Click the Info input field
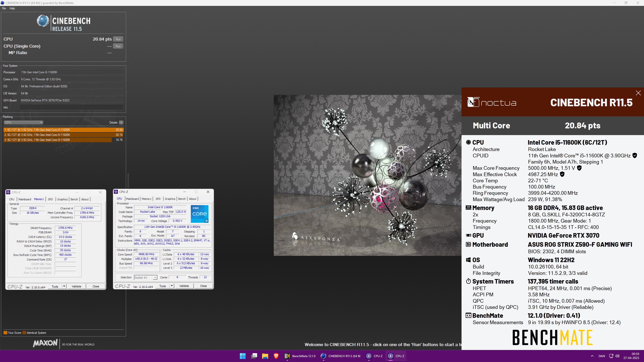 pos(71,107)
